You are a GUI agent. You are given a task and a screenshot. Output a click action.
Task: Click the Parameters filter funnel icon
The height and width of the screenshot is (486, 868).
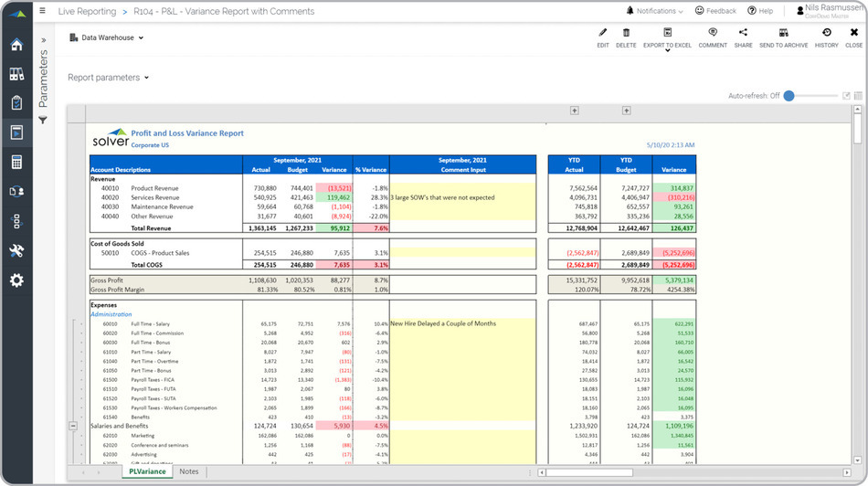[x=42, y=121]
